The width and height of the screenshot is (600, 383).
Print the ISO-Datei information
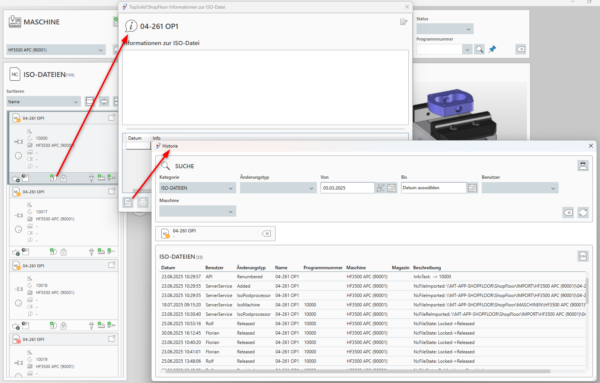[x=143, y=202]
